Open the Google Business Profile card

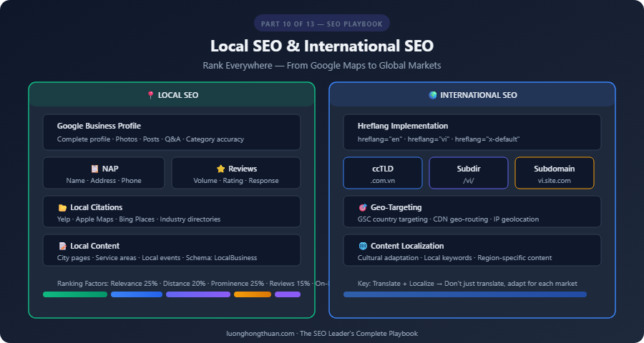click(x=172, y=132)
